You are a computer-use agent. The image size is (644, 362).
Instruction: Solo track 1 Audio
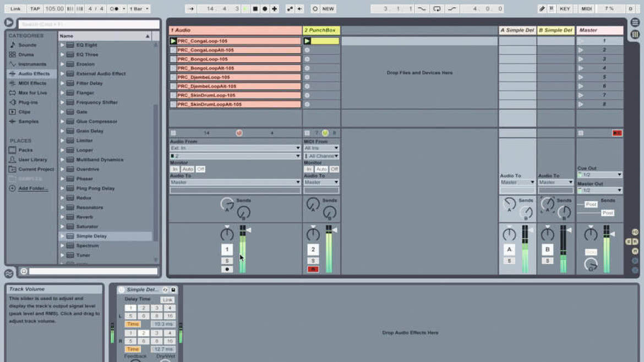(227, 261)
